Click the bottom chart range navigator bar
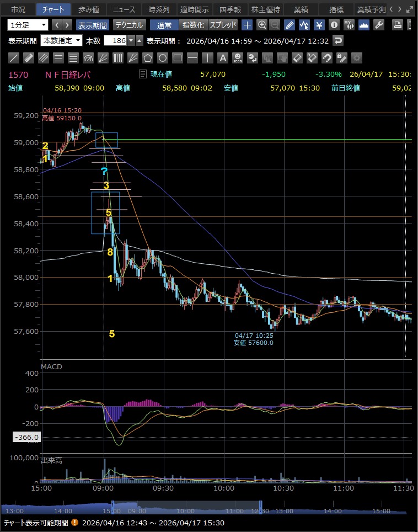418x532 pixels. point(208,510)
